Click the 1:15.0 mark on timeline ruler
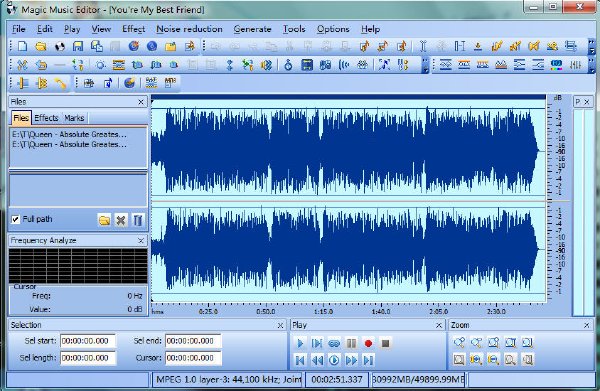Image resolution: width=600 pixels, height=391 pixels. (323, 311)
